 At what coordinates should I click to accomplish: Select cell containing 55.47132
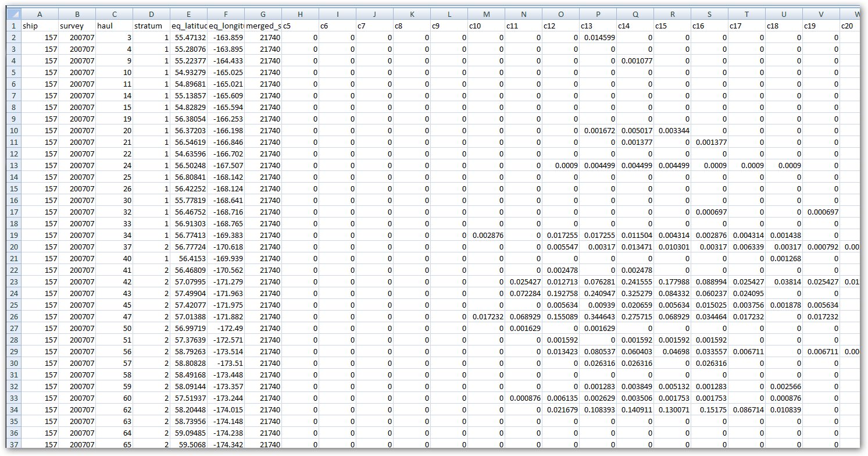[x=188, y=37]
